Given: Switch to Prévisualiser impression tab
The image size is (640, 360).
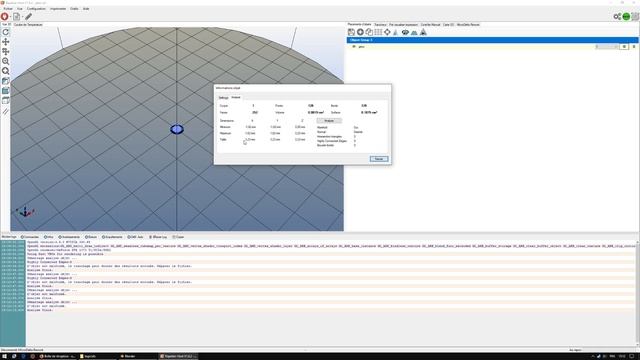Looking at the screenshot, I should (x=403, y=24).
